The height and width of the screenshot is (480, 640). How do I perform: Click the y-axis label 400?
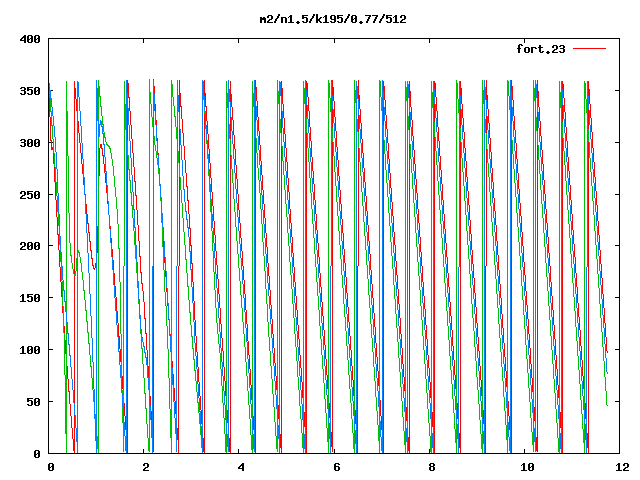click(30, 39)
